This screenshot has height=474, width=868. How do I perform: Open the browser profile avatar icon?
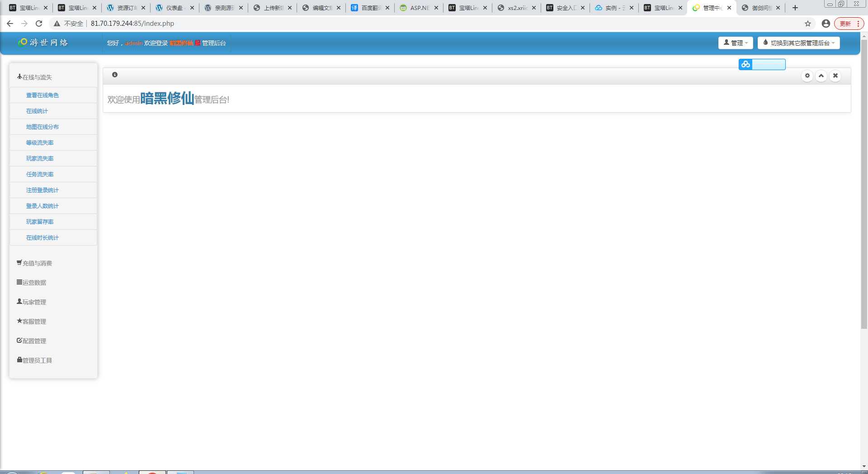click(826, 24)
